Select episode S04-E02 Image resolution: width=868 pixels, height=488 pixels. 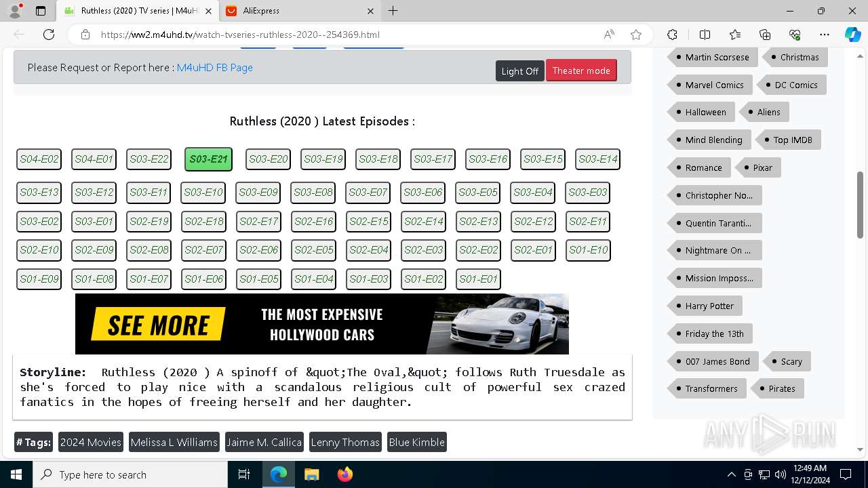point(39,159)
